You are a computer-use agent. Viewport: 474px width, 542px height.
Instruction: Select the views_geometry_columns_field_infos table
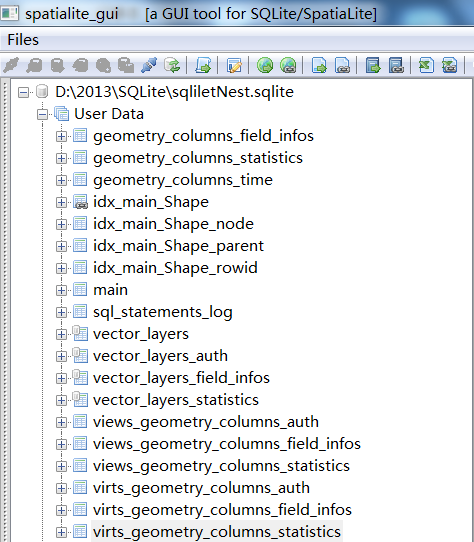point(227,444)
